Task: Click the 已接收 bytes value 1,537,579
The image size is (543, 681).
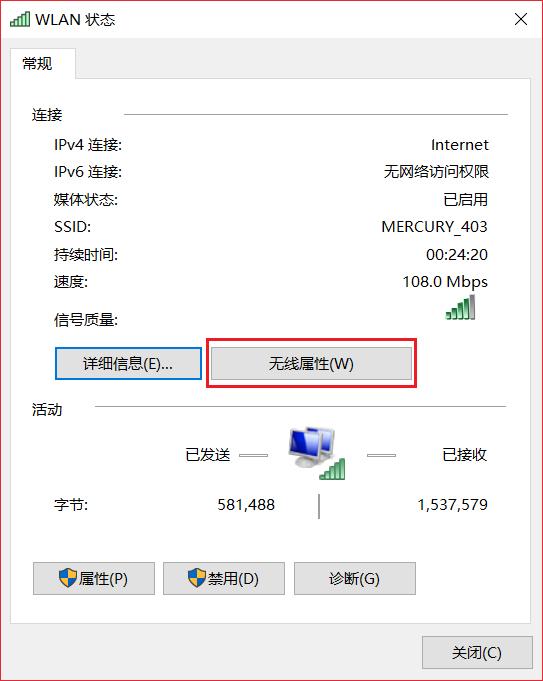Action: pyautogui.click(x=453, y=505)
